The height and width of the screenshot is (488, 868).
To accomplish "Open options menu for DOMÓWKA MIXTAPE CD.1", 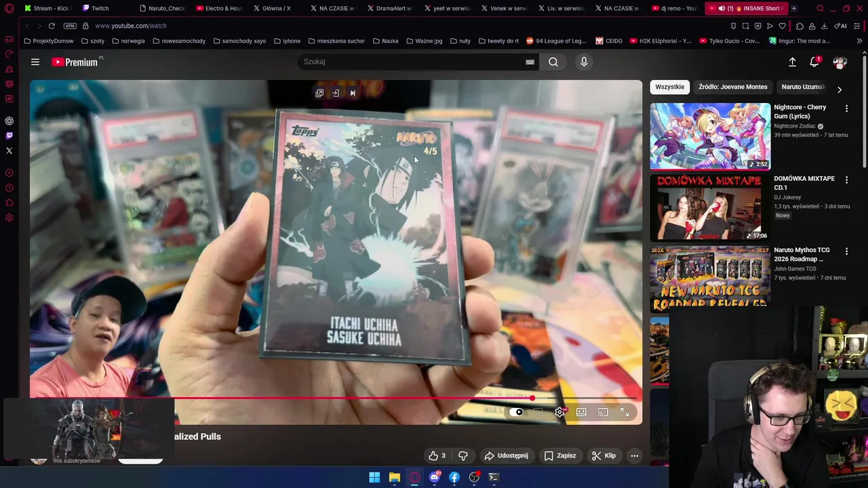I will coord(846,180).
